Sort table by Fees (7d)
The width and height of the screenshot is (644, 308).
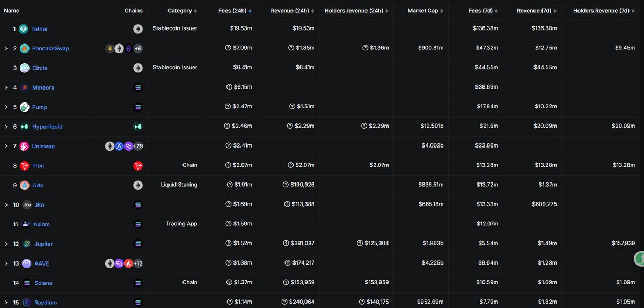[x=484, y=11]
